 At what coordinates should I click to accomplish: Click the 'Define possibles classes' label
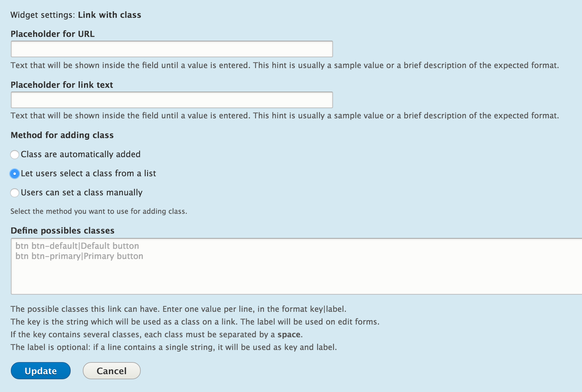click(x=62, y=231)
